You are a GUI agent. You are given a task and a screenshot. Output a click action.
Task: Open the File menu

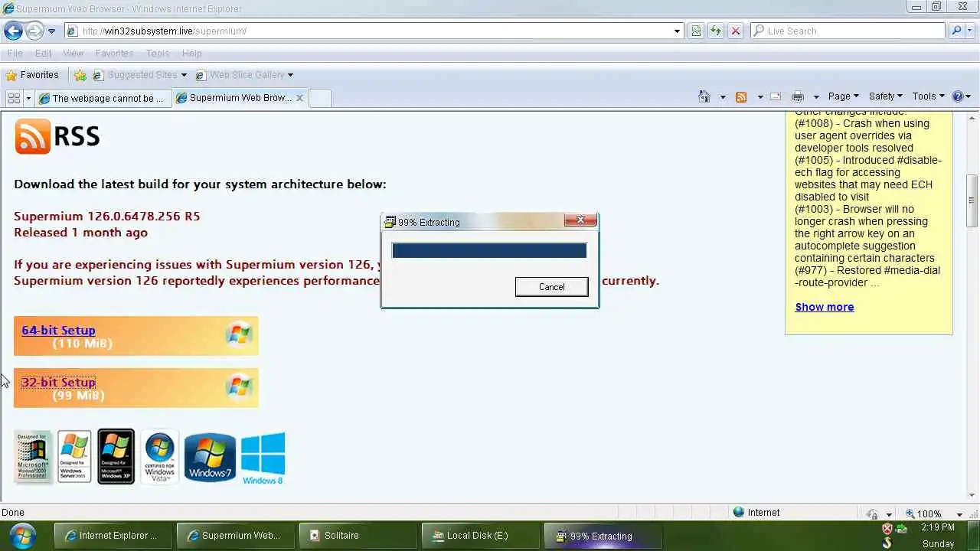tap(15, 54)
